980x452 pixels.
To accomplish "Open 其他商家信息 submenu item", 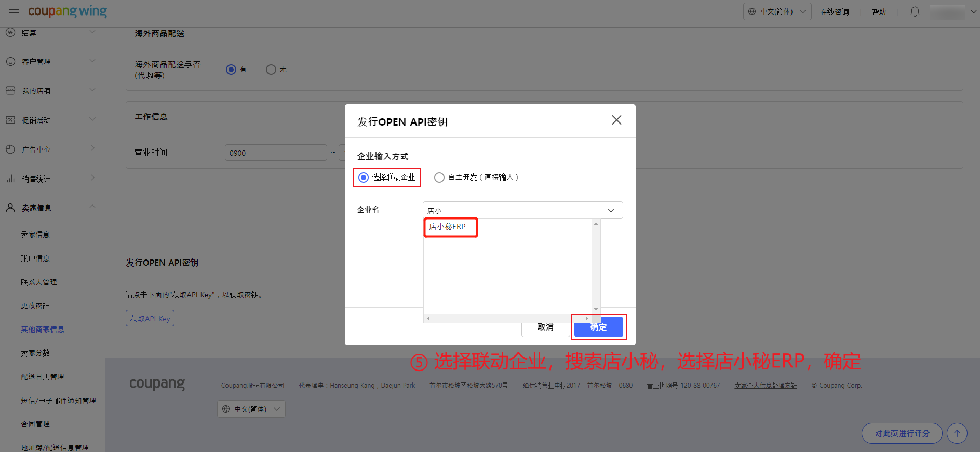I will click(43, 330).
